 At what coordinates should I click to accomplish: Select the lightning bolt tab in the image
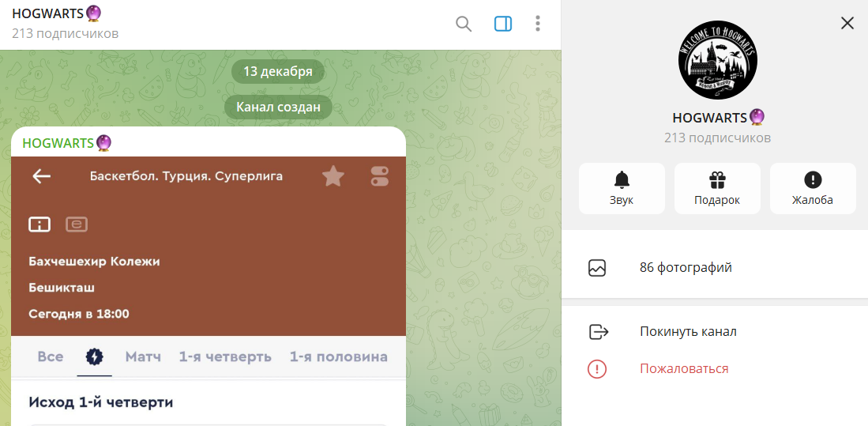pos(95,356)
